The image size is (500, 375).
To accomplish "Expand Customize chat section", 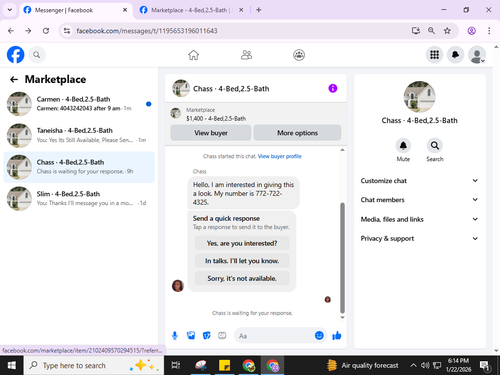I will coord(419,181).
